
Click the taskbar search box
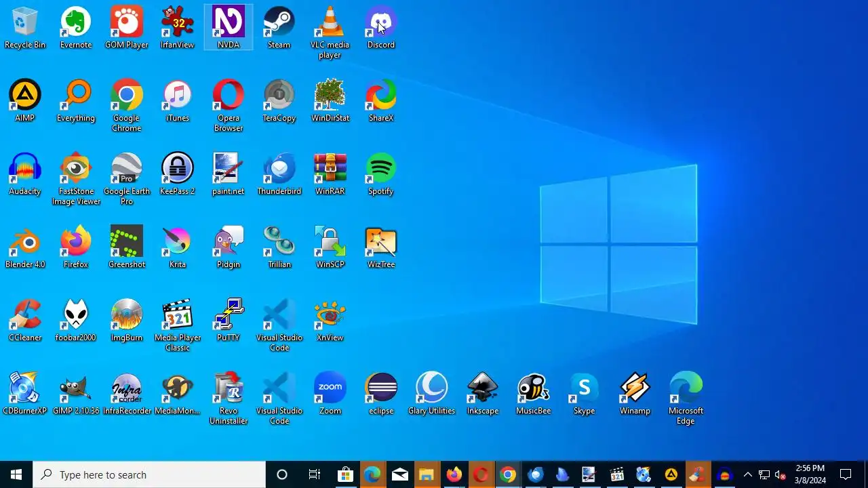149,474
